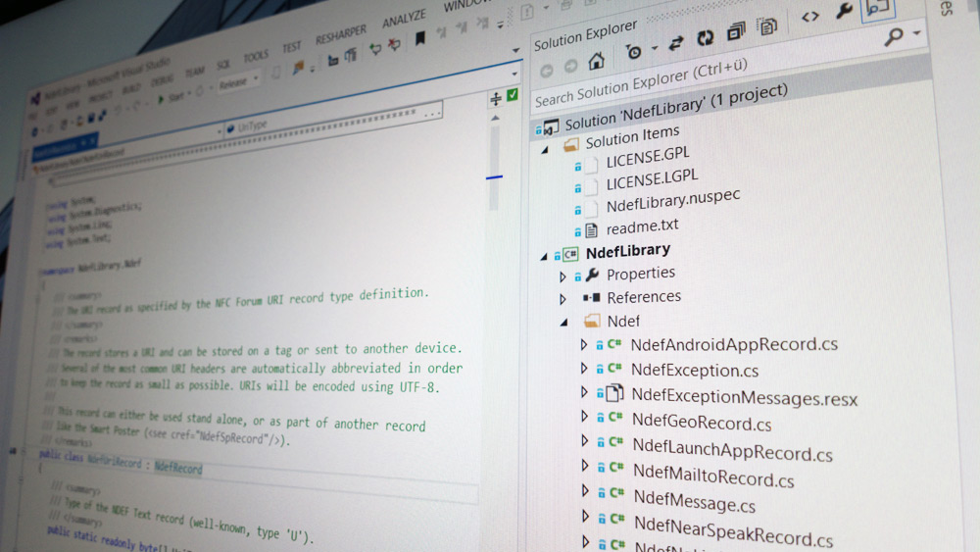The height and width of the screenshot is (552, 980).
Task: Click the Collapse All icon
Action: pyautogui.click(x=736, y=32)
